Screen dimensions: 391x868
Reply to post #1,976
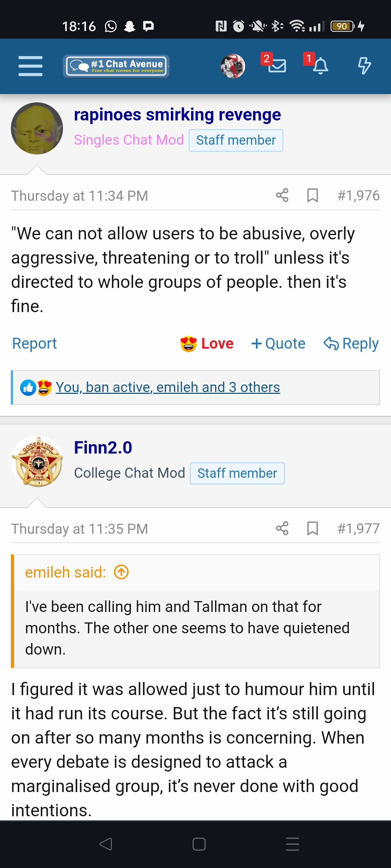(351, 344)
